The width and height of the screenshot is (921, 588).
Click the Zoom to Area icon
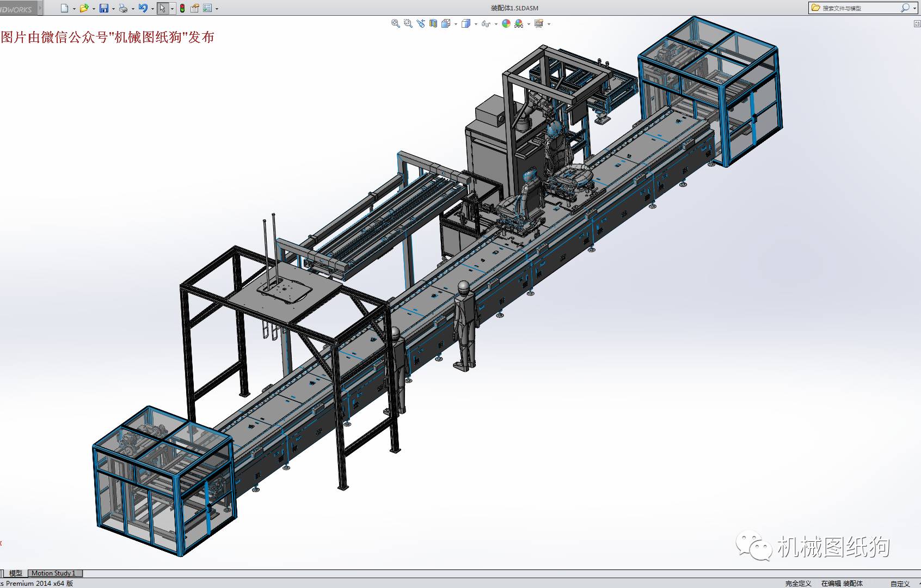click(408, 23)
